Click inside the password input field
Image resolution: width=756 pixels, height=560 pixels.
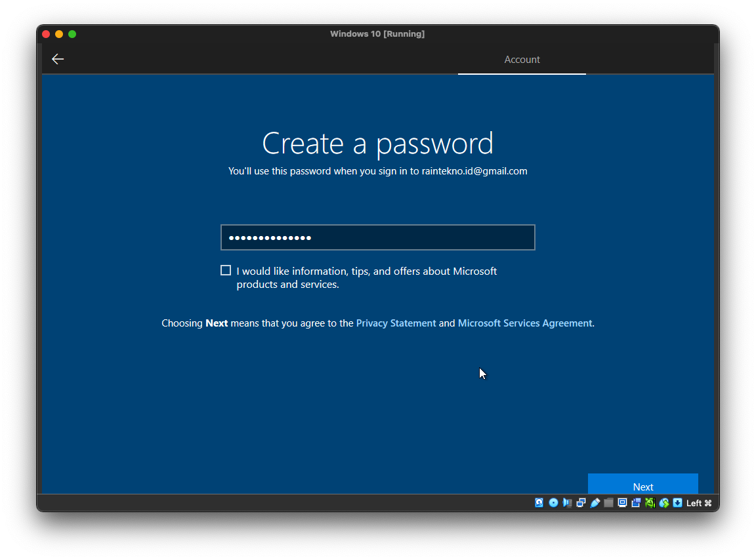(x=378, y=237)
